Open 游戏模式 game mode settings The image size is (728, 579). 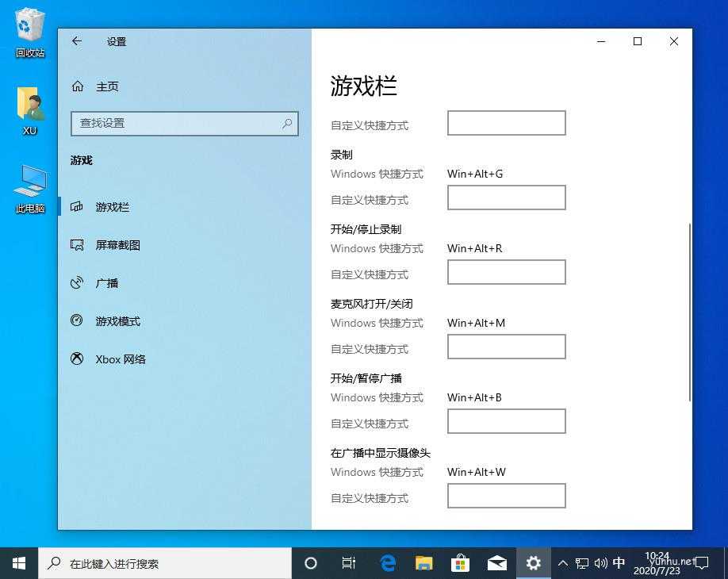[x=116, y=320]
